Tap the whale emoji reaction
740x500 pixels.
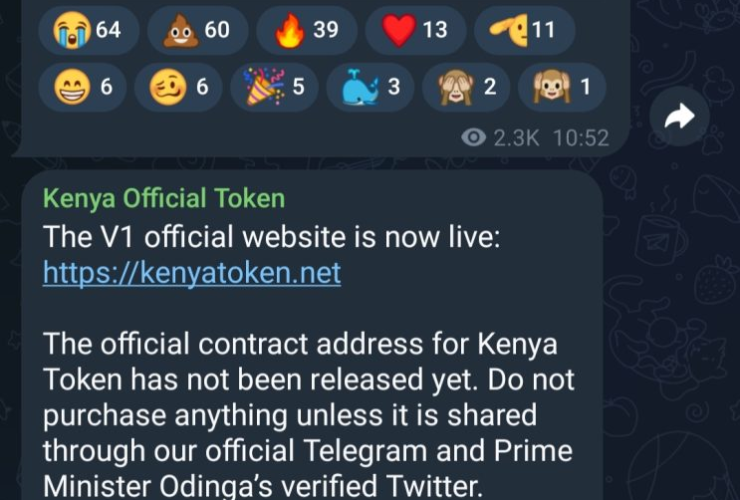370,87
